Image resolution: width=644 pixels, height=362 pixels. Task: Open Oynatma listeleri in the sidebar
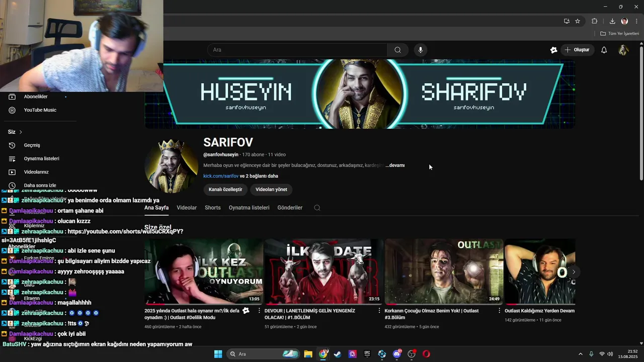pyautogui.click(x=41, y=159)
